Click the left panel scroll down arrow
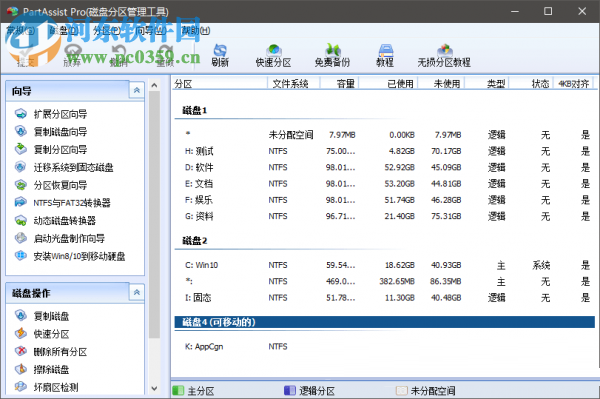600x399 pixels. pos(154,388)
